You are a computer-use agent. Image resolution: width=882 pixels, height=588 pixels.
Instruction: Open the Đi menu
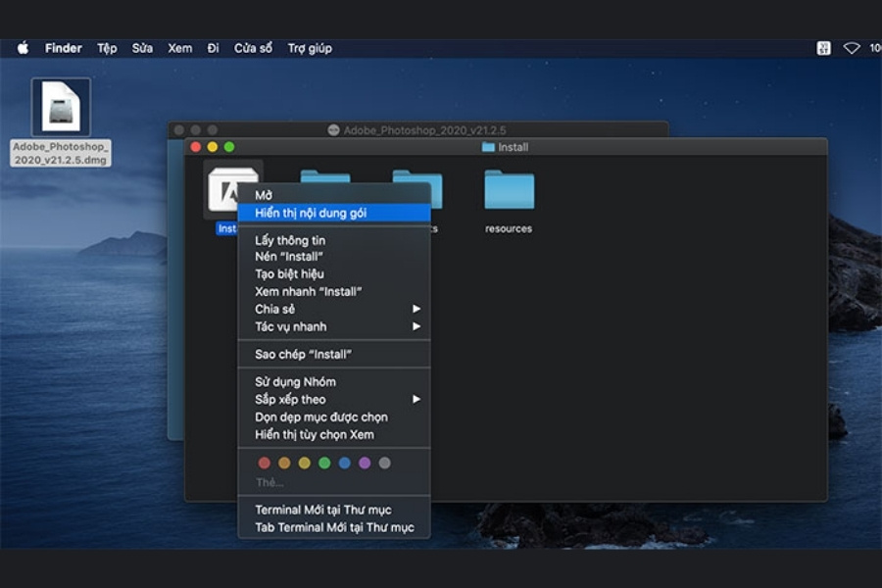click(213, 48)
